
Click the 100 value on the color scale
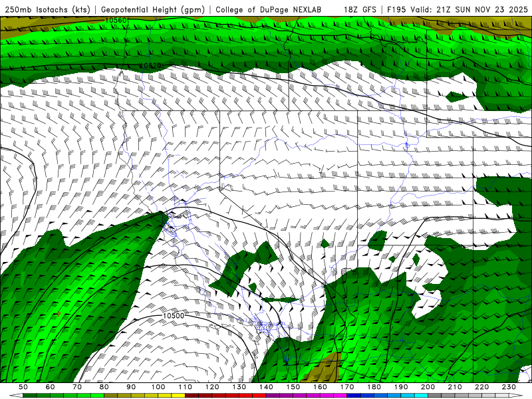(158, 387)
